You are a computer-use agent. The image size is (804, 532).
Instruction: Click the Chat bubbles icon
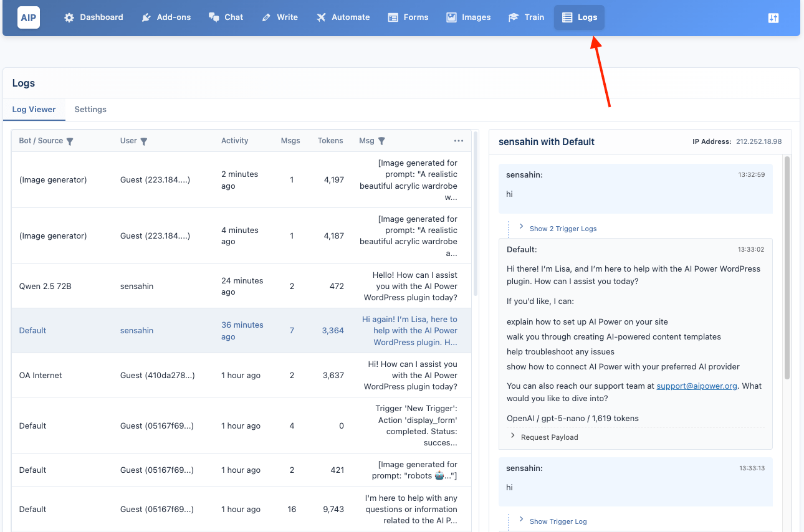[x=214, y=17]
